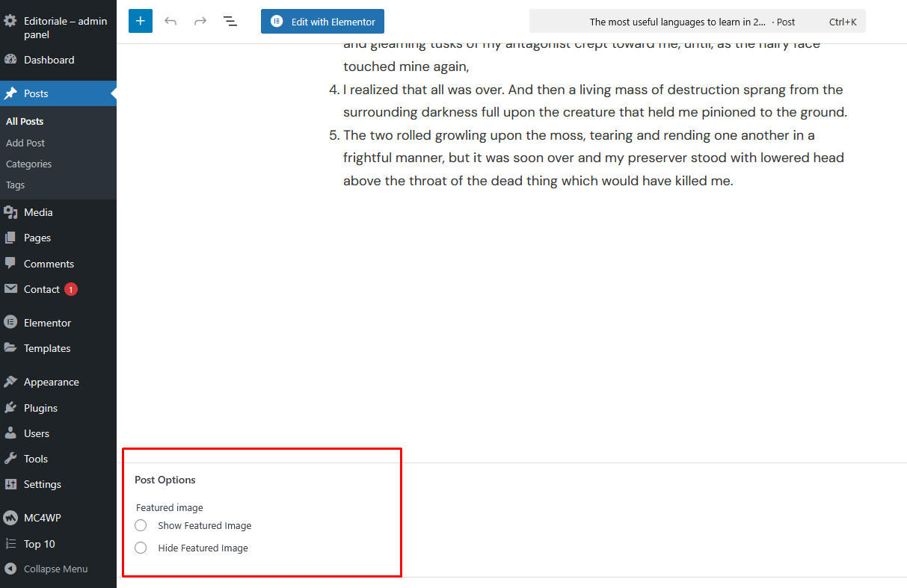Open the post title command palette bar

point(696,22)
